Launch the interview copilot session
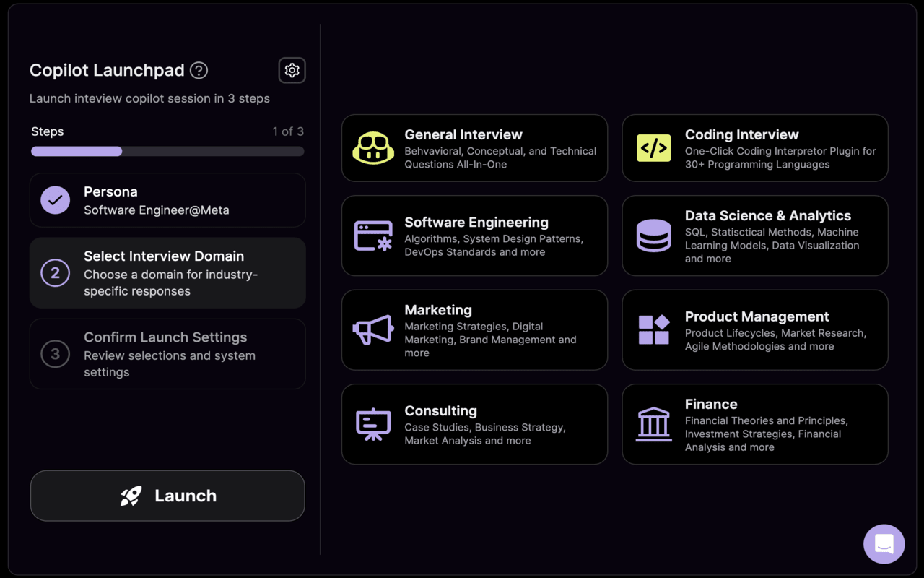This screenshot has width=924, height=578. (167, 496)
